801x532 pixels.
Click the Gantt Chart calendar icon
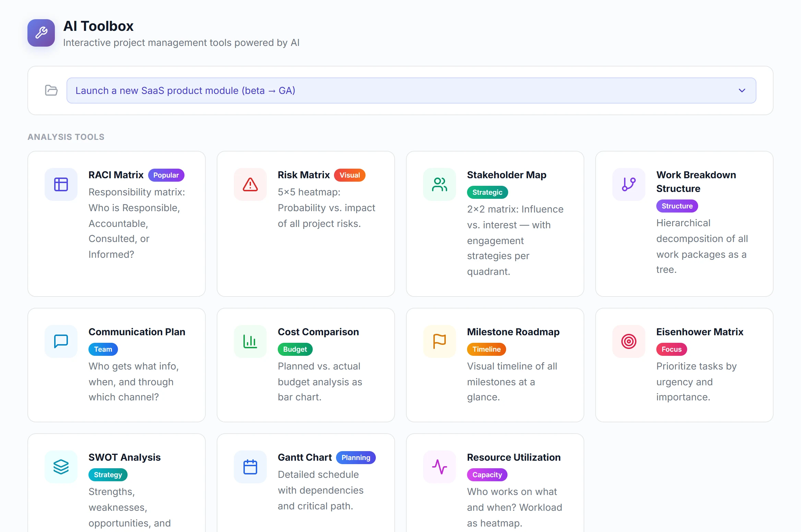tap(250, 467)
